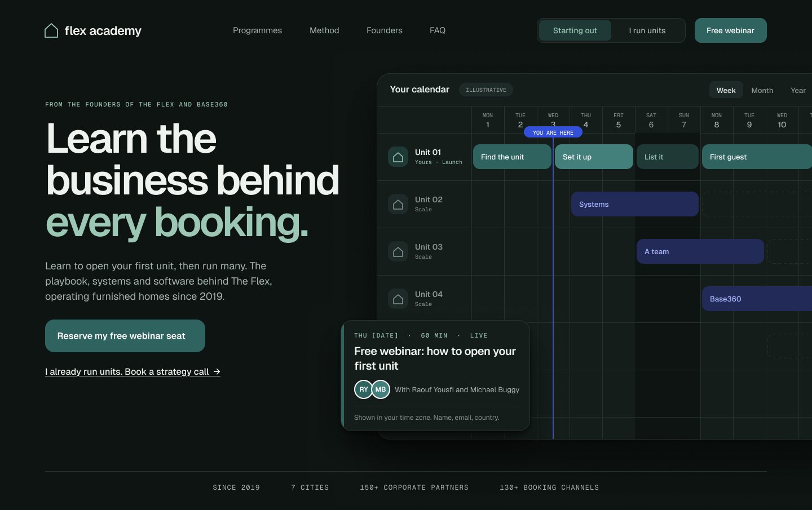Select the A team calendar block
Viewport: 812px width, 510px height.
700,251
